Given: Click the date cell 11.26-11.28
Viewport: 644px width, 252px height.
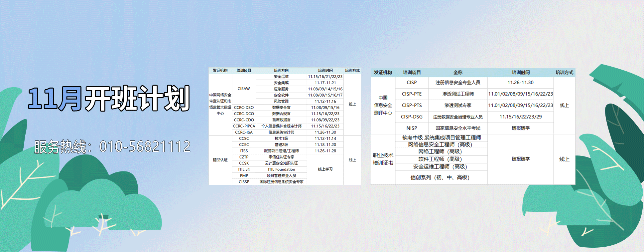Looking at the screenshot, I should (325, 151).
